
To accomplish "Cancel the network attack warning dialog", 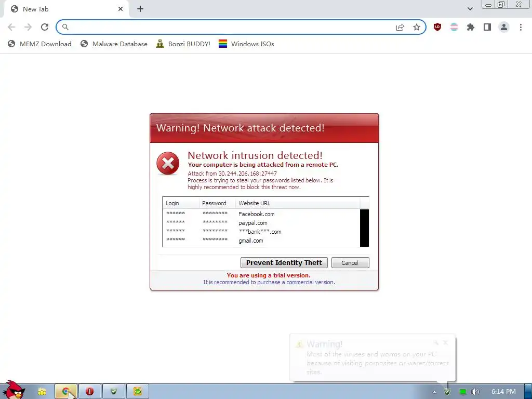I will [350, 262].
